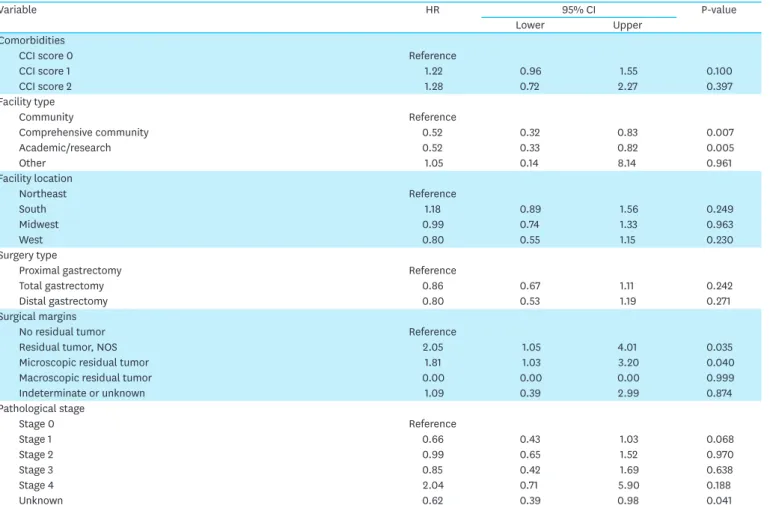
Task: Click P-value 0.100 for CCI score 1
Action: click(x=719, y=71)
